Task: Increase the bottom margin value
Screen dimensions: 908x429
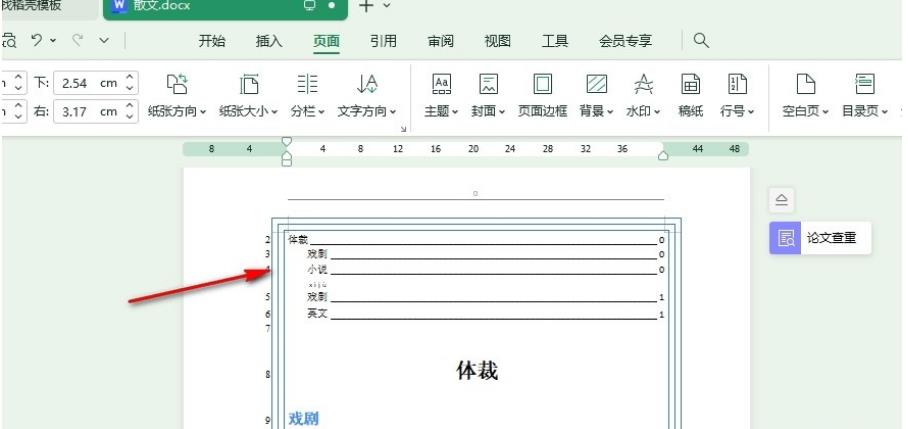Action: pos(130,78)
